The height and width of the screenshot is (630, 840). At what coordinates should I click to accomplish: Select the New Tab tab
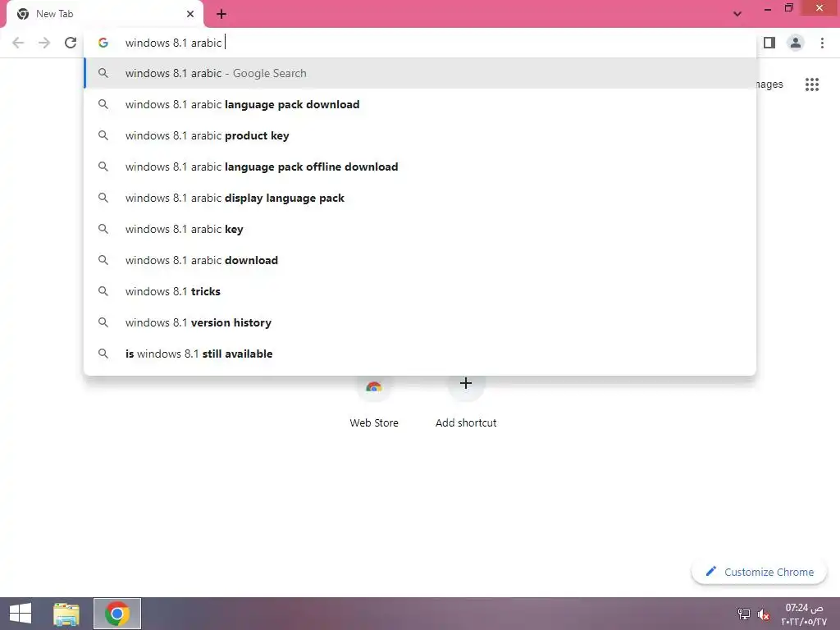tap(104, 14)
